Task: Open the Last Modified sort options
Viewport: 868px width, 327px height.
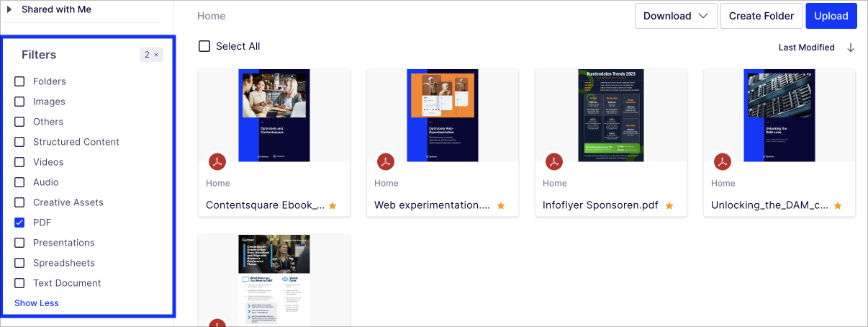Action: click(806, 48)
